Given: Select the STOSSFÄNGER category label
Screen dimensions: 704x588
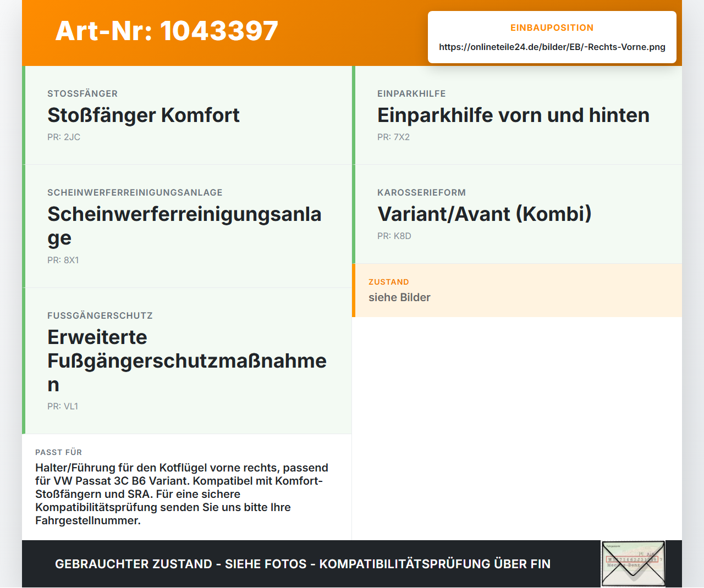Looking at the screenshot, I should coord(82,93).
